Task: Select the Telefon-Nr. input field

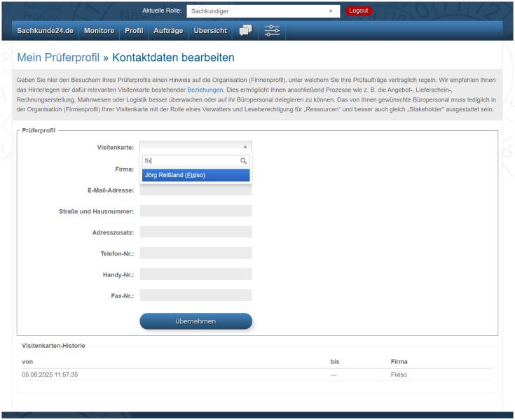Action: point(195,253)
